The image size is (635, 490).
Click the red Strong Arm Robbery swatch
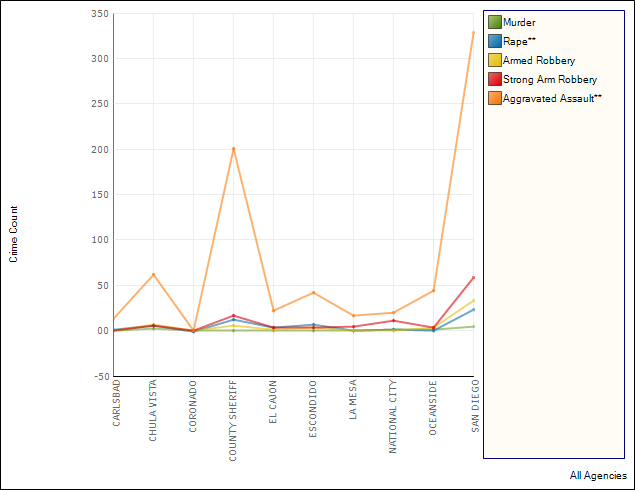(494, 79)
